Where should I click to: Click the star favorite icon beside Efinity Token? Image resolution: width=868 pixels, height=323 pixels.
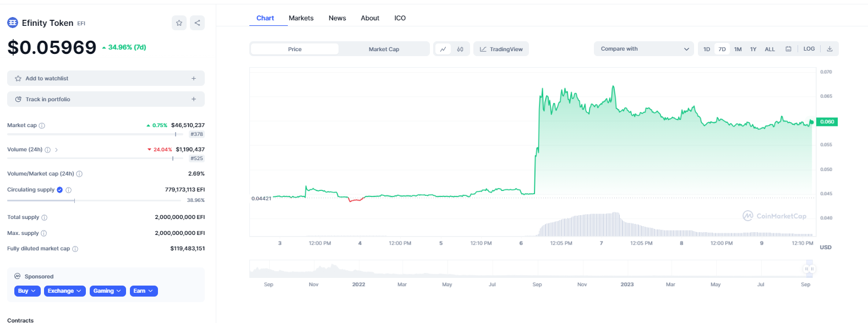[x=179, y=23]
